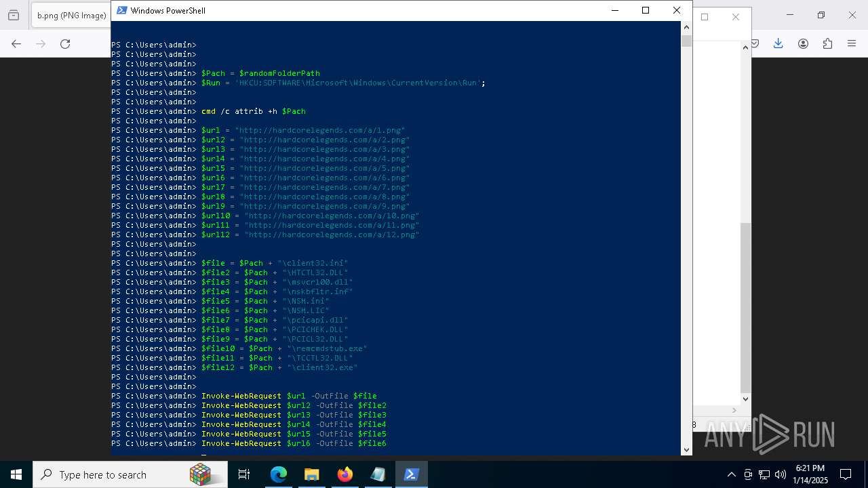Viewport: 868px width, 488px height.
Task: Click the '$file3' msvcr100.dll line
Action: (x=277, y=282)
